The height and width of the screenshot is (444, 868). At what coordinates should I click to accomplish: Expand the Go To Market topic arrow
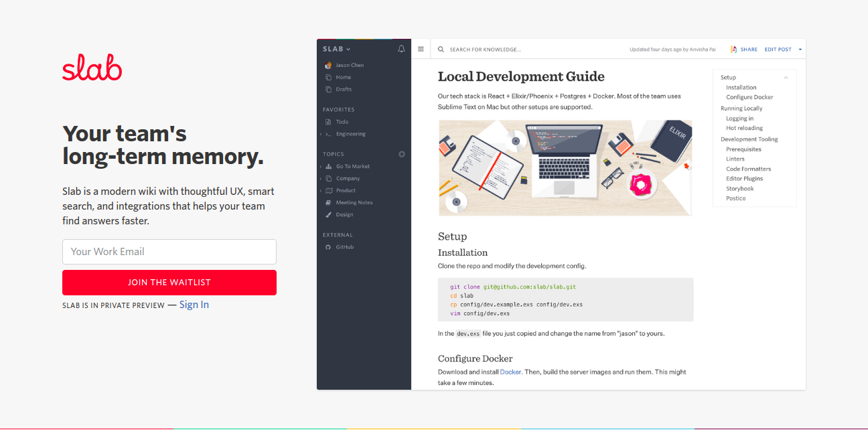click(321, 167)
